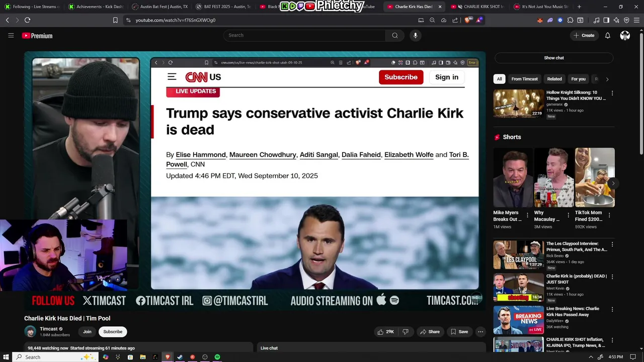Start voice search with the microphone icon

pyautogui.click(x=415, y=35)
